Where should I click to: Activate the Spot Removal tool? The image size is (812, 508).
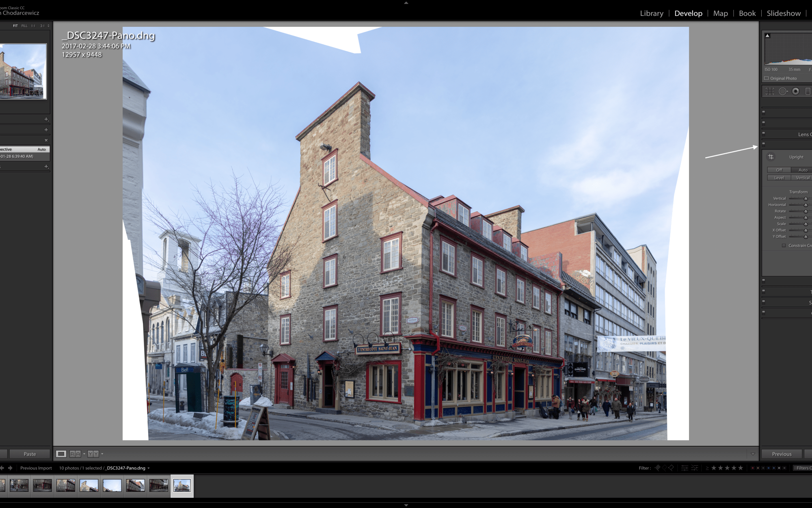click(783, 91)
